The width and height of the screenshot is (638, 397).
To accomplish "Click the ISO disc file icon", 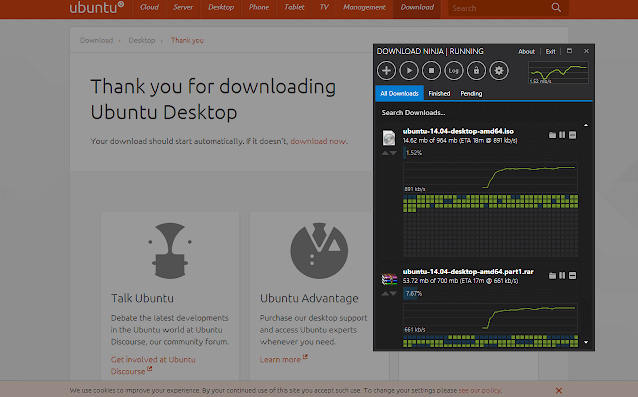I will [x=389, y=137].
